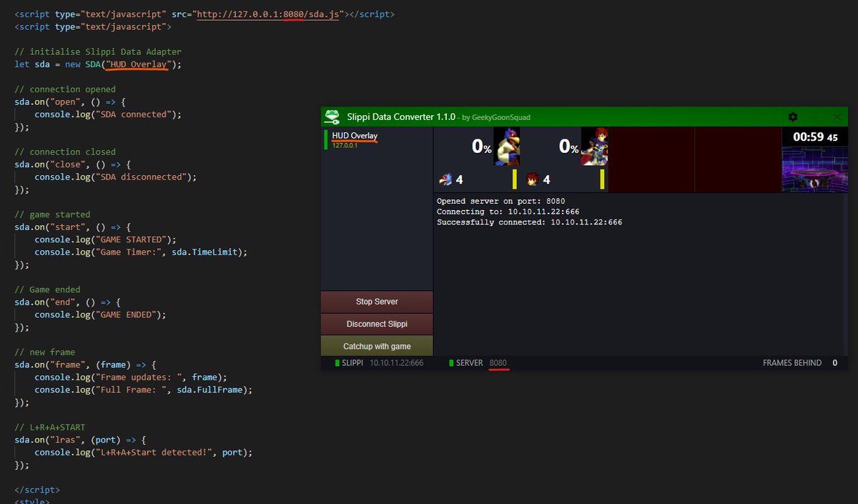Viewport: 858px width, 504px height.
Task: Click the Roy stock icon
Action: click(x=533, y=179)
